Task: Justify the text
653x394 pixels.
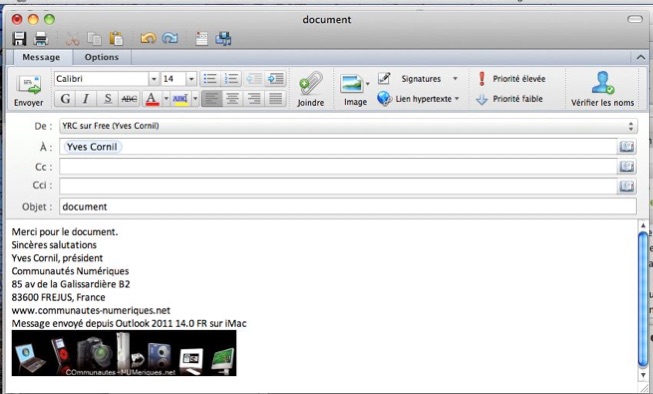Action: tap(275, 99)
